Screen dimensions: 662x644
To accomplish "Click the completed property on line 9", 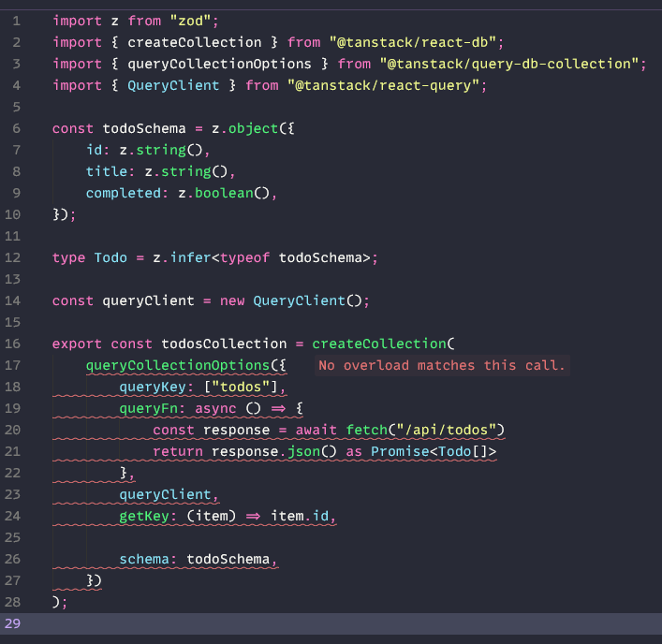I will tap(124, 193).
